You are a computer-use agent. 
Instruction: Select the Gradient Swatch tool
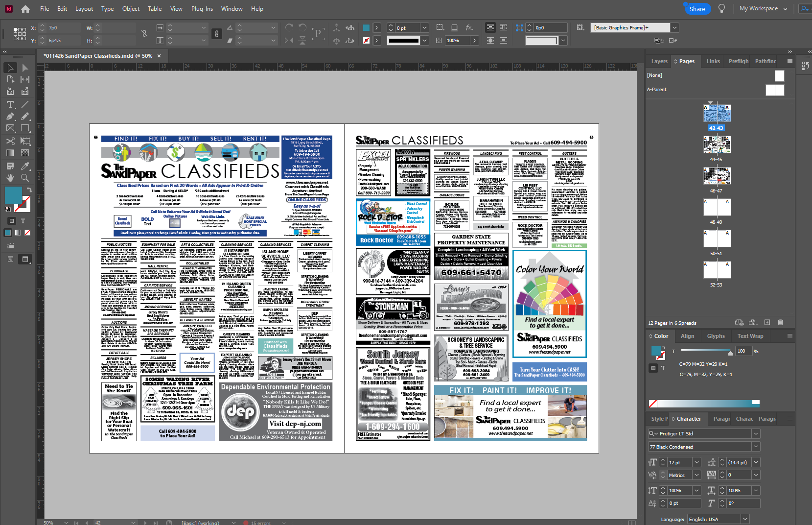click(x=10, y=153)
